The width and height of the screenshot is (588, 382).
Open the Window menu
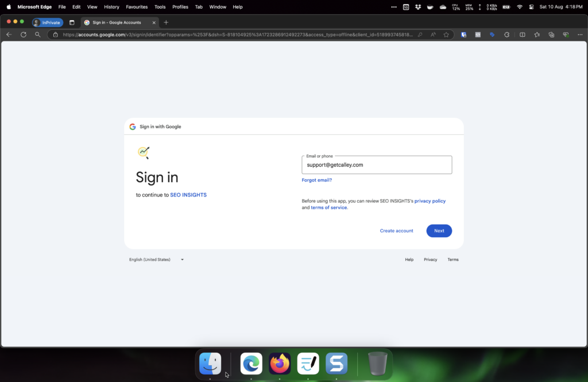point(218,7)
